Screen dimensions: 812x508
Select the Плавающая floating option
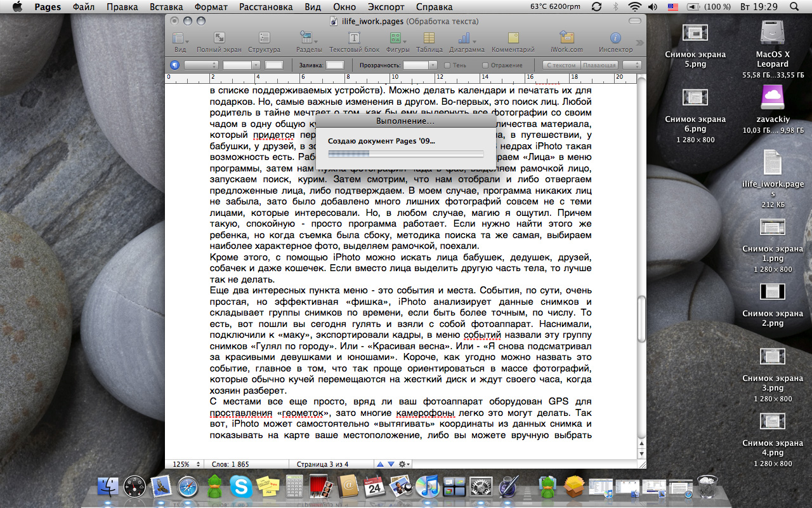(599, 65)
